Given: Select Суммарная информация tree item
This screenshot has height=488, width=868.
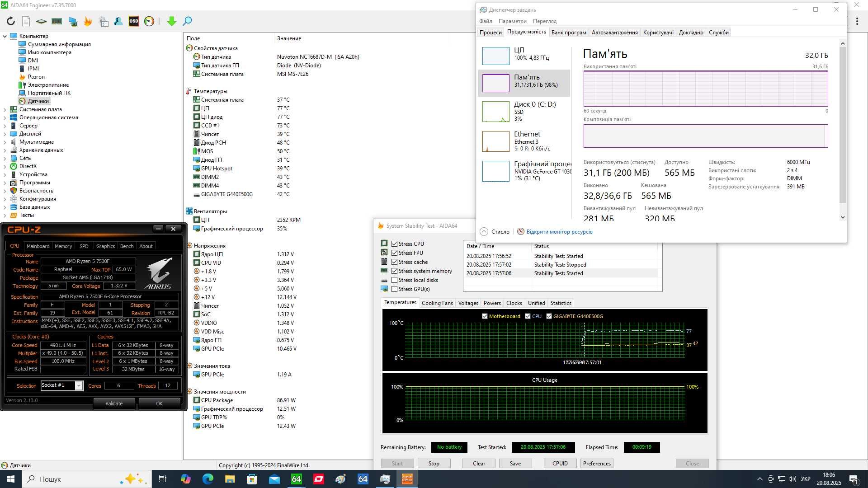Looking at the screenshot, I should click(x=59, y=44).
